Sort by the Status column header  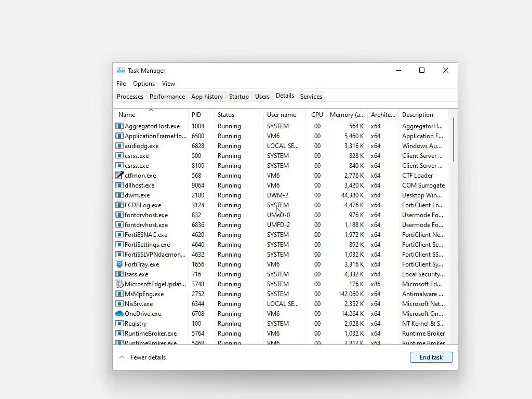coord(239,115)
